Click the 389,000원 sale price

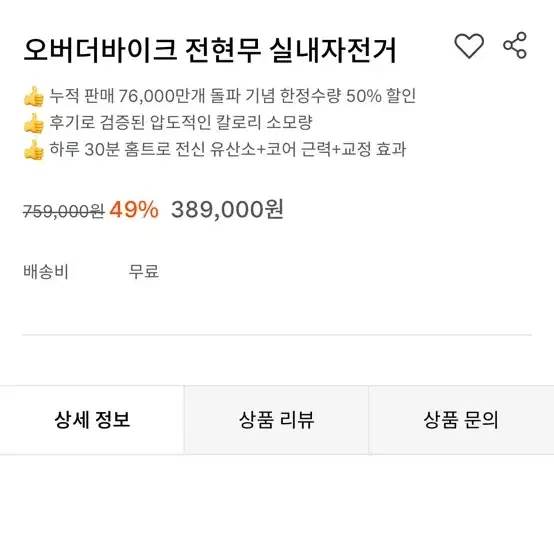point(227,210)
